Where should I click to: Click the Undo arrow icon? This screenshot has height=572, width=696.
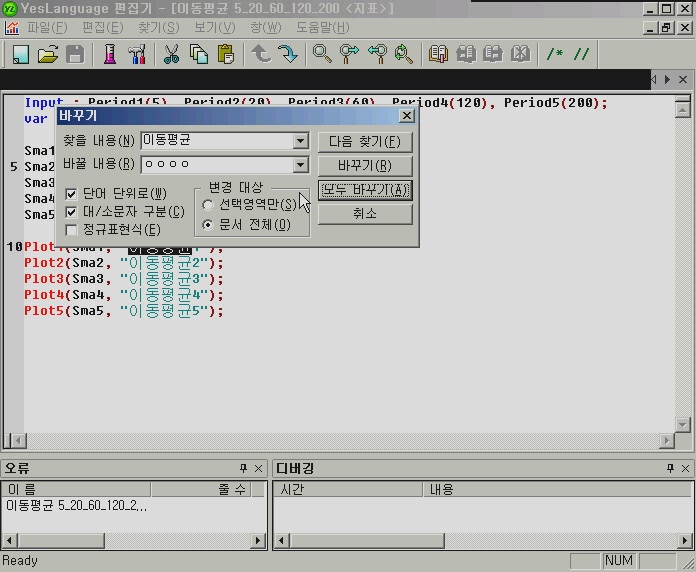(261, 54)
